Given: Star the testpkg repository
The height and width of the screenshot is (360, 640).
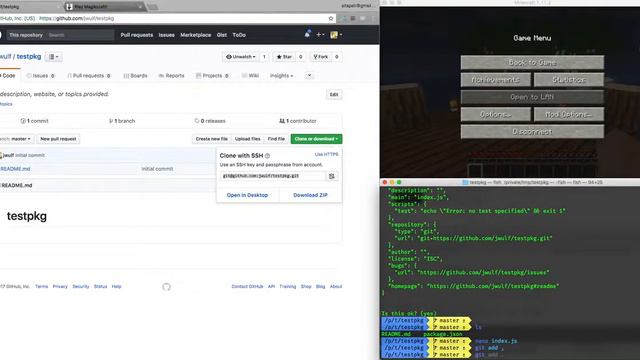Looking at the screenshot, I should tap(284, 57).
